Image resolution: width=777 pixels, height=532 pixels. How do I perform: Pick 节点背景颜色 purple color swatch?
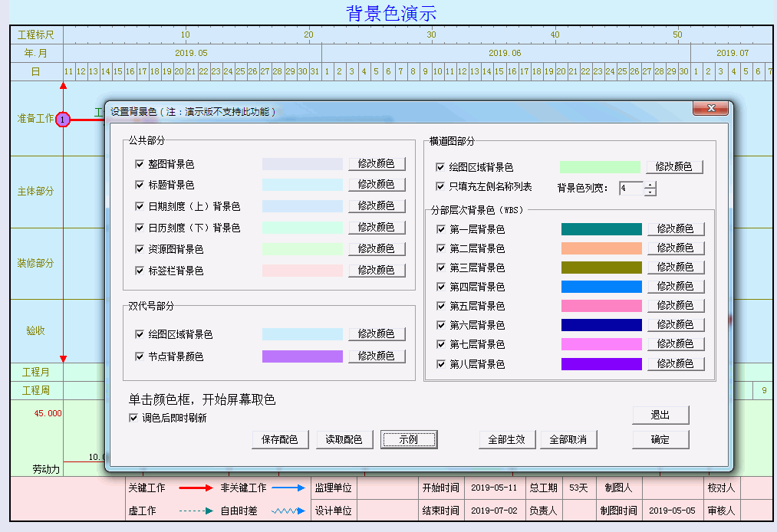(x=302, y=356)
